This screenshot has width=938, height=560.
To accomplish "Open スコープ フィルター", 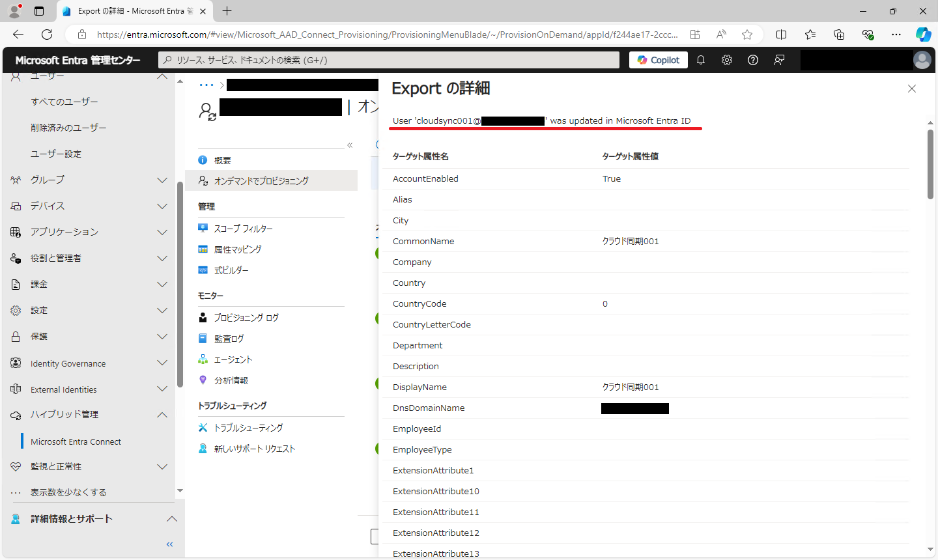I will pyautogui.click(x=244, y=229).
